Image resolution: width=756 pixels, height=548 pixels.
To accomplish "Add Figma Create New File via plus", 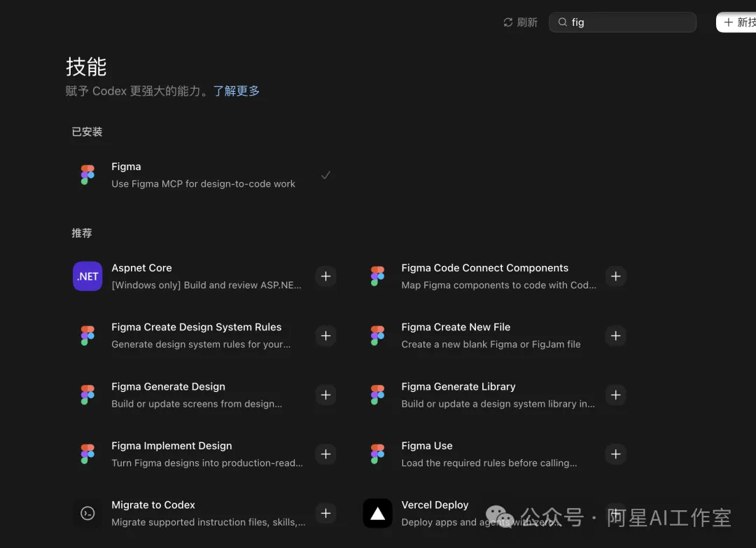I will coord(616,335).
